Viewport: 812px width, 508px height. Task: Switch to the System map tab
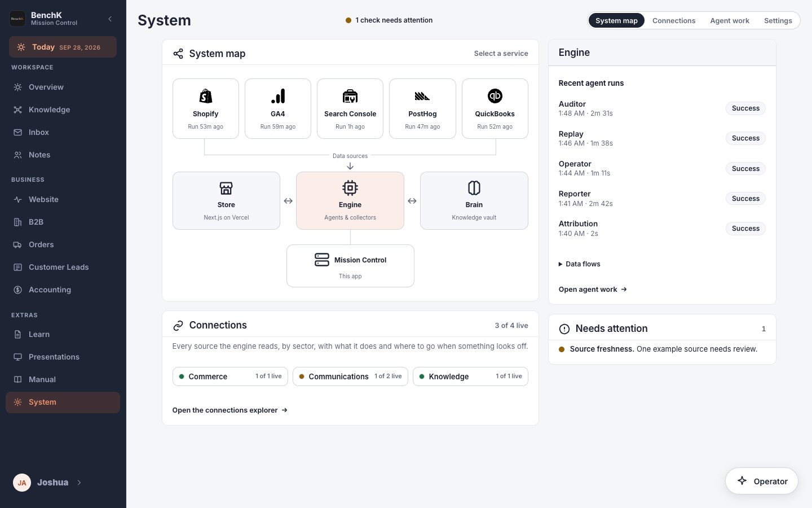coord(616,21)
